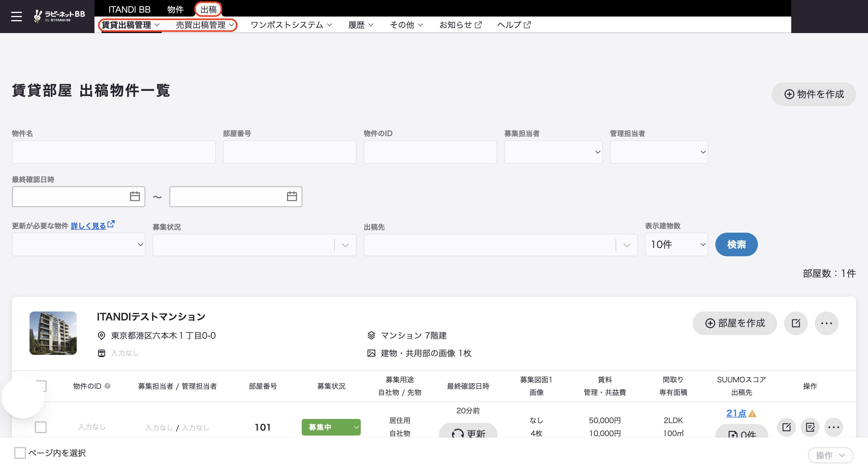Select the 出稿 tab
868x473 pixels.
pyautogui.click(x=208, y=9)
